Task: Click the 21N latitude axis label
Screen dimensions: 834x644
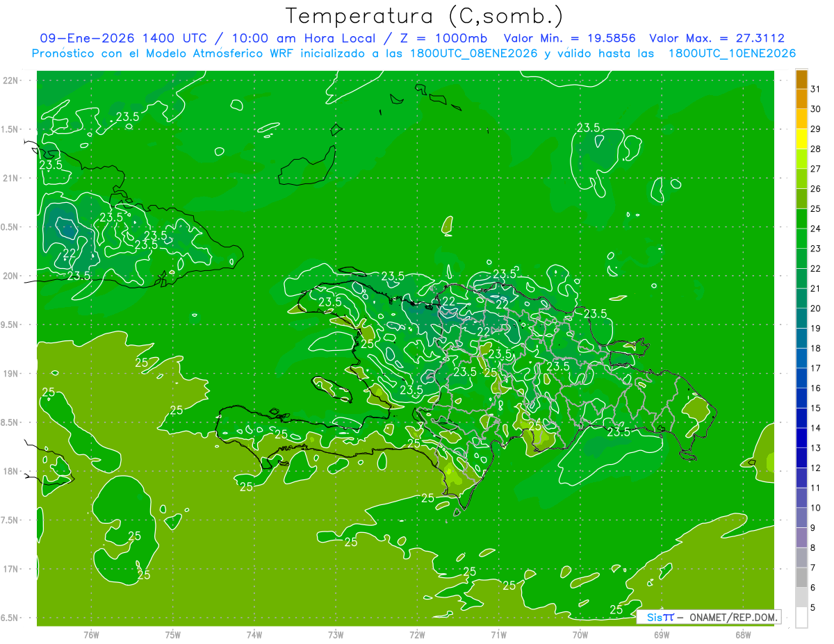Action: (x=10, y=178)
